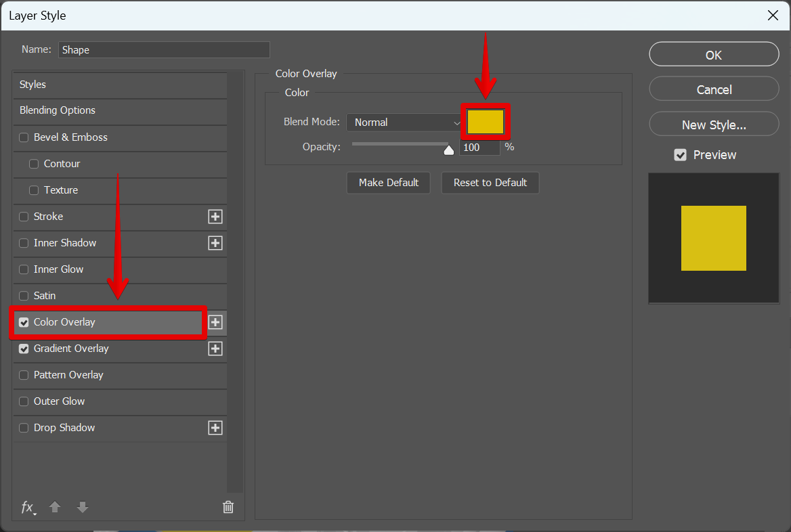791x532 pixels.
Task: Enable the Outer Glow checkbox
Action: [x=24, y=401]
